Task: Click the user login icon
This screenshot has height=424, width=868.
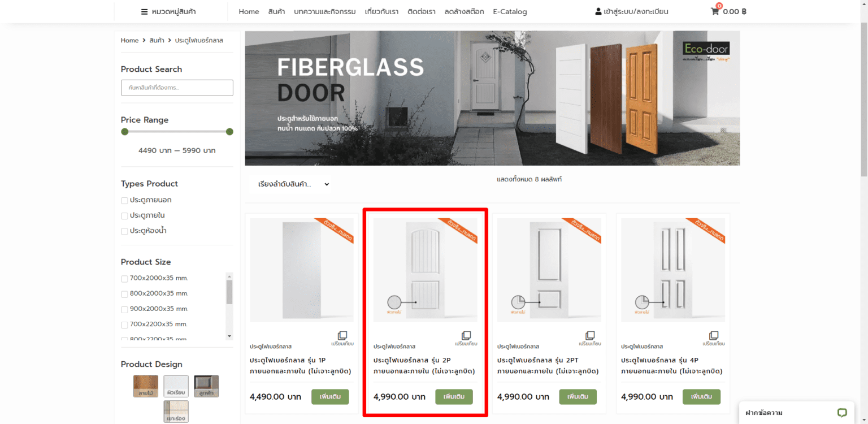Action: tap(598, 11)
